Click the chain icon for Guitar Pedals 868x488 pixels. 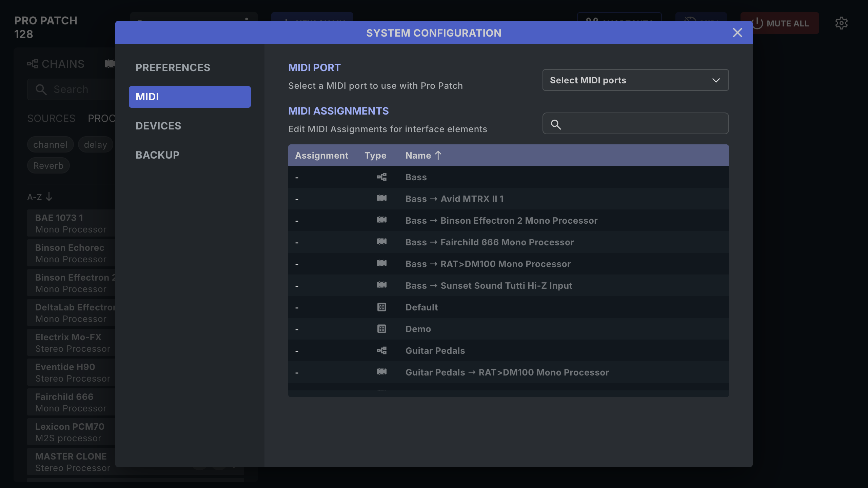382,350
